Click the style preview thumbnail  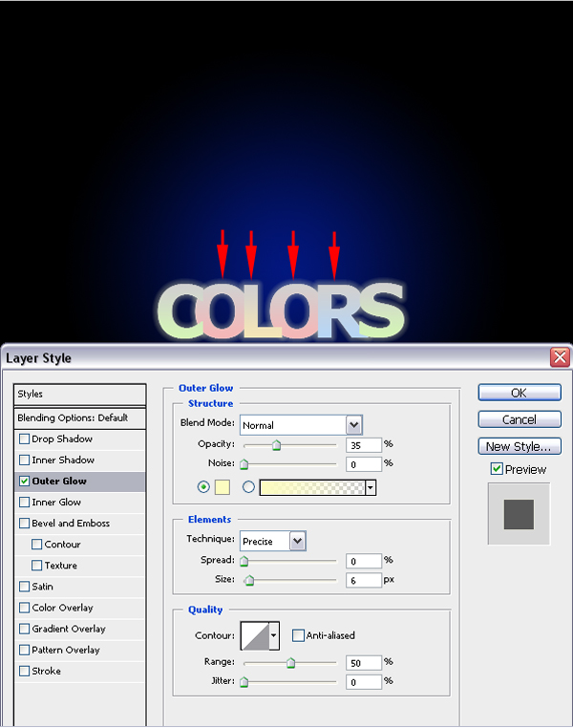519,514
